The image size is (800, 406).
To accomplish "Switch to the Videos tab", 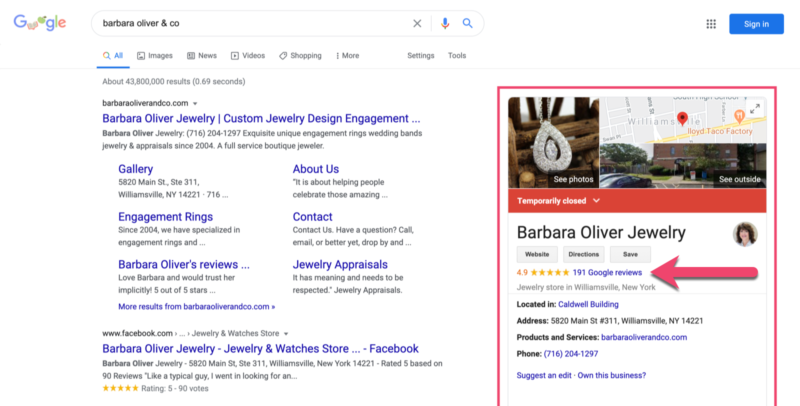I will [x=248, y=56].
